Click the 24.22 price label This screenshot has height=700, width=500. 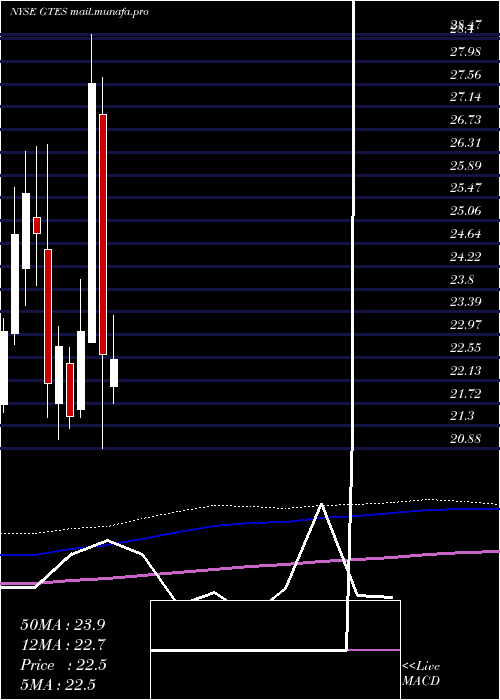click(466, 257)
